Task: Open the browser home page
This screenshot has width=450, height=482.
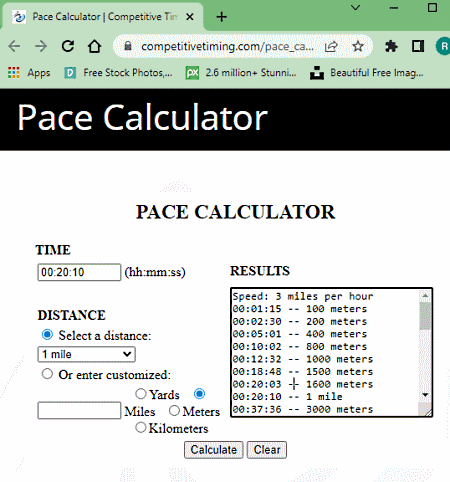Action: coord(94,46)
